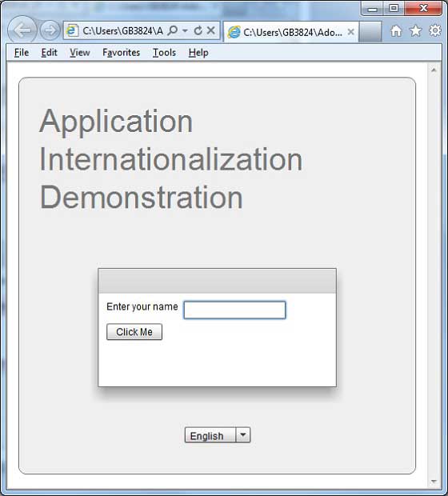Open the Favorites menu
Viewport: 448px width, 496px height.
[121, 53]
